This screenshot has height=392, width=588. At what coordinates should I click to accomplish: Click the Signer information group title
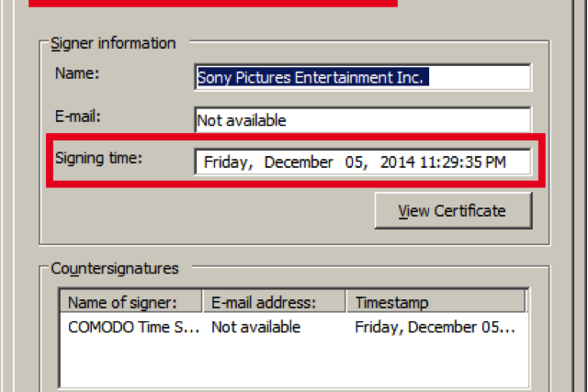(x=112, y=43)
